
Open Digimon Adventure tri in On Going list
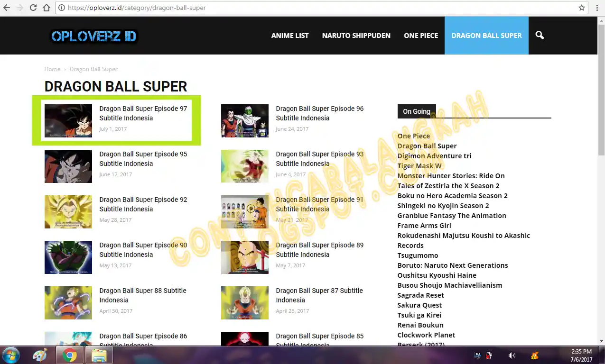(x=434, y=156)
